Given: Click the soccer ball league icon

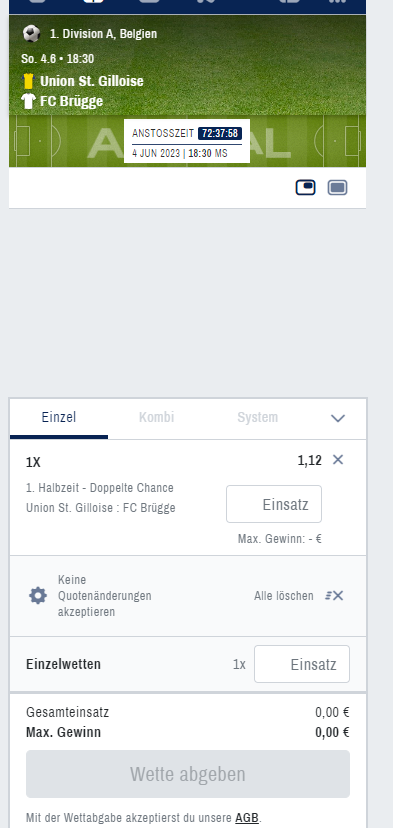Looking at the screenshot, I should tap(32, 34).
